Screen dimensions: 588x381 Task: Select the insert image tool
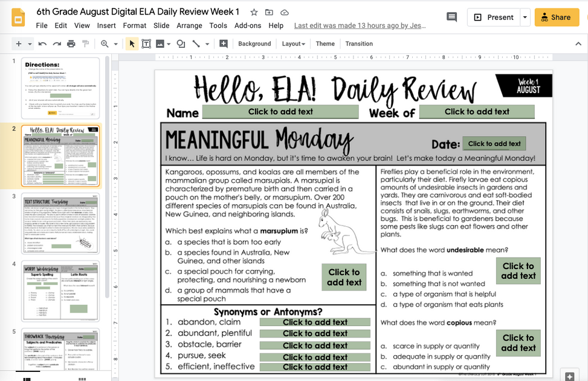pyautogui.click(x=159, y=44)
